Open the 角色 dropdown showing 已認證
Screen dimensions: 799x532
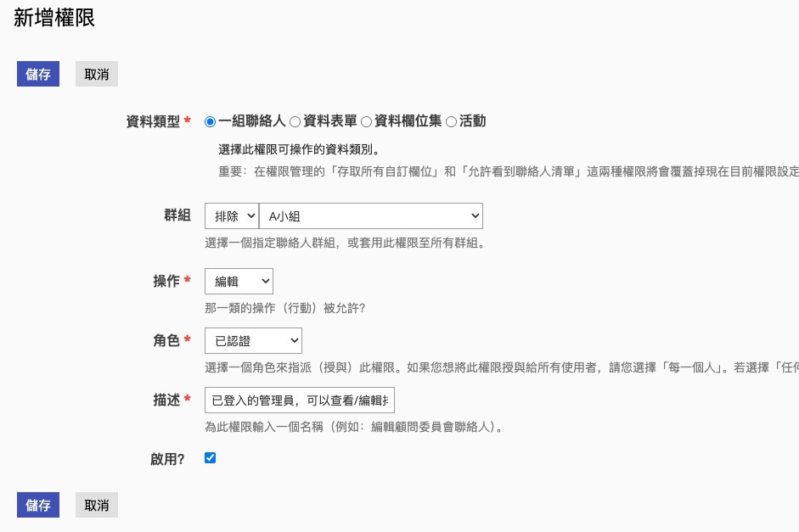point(253,340)
